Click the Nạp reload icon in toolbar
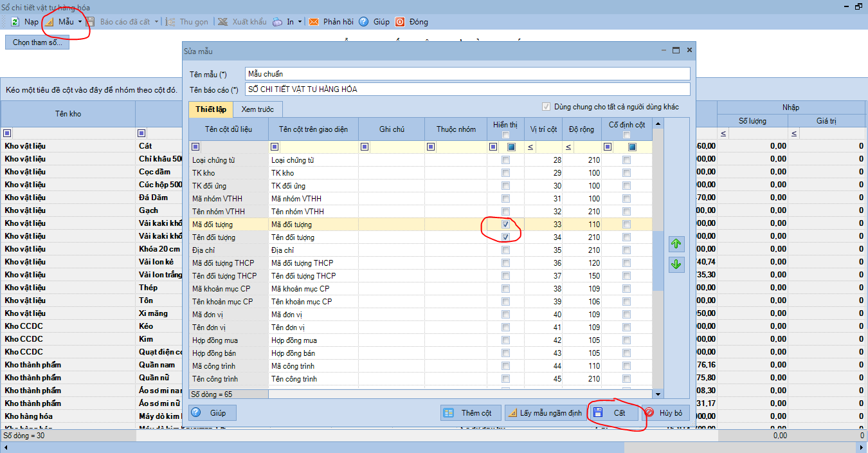This screenshot has width=868, height=453. click(x=15, y=22)
